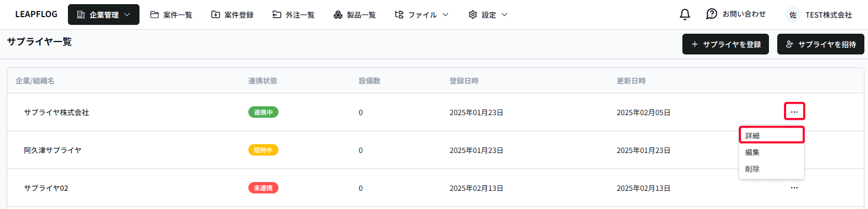Image resolution: width=868 pixels, height=209 pixels.
Task: Choose 編集 in the context menu
Action: point(752,152)
